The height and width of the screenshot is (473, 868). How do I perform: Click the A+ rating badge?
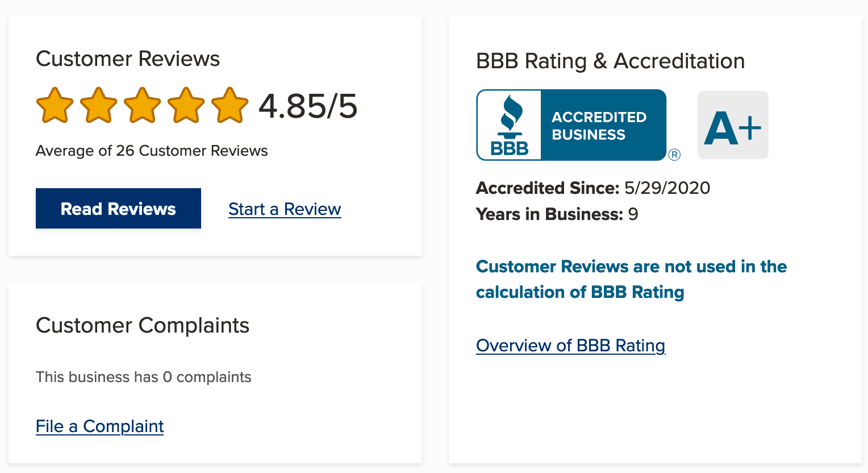point(733,126)
